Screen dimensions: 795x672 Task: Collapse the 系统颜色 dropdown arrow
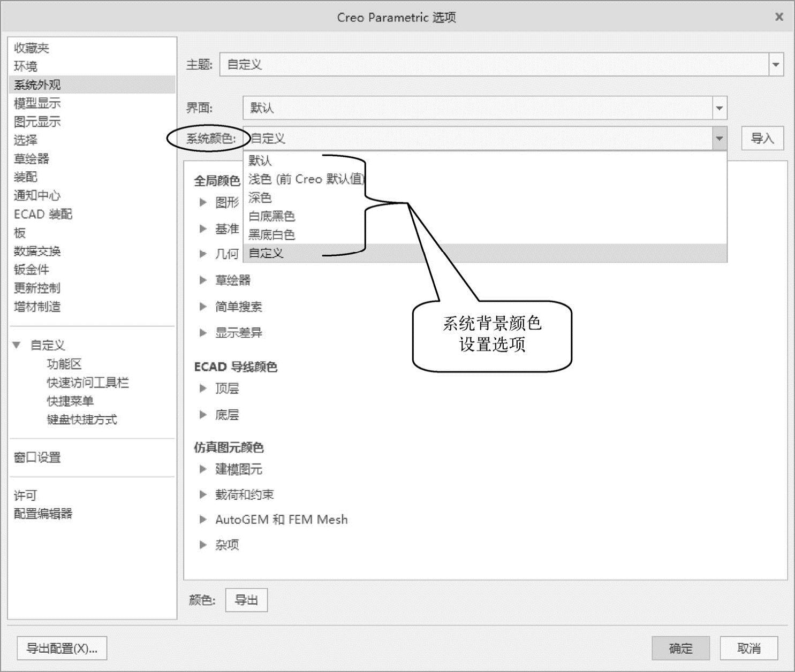720,139
